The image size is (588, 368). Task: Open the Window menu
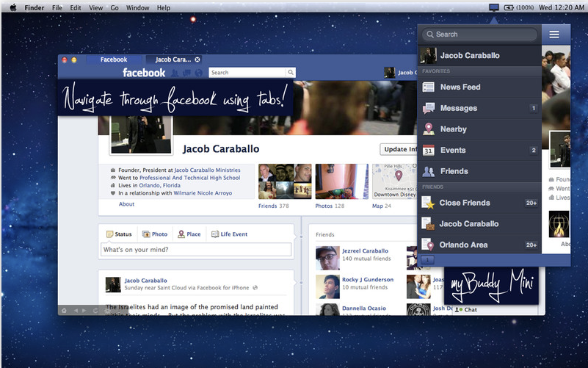pyautogui.click(x=137, y=7)
